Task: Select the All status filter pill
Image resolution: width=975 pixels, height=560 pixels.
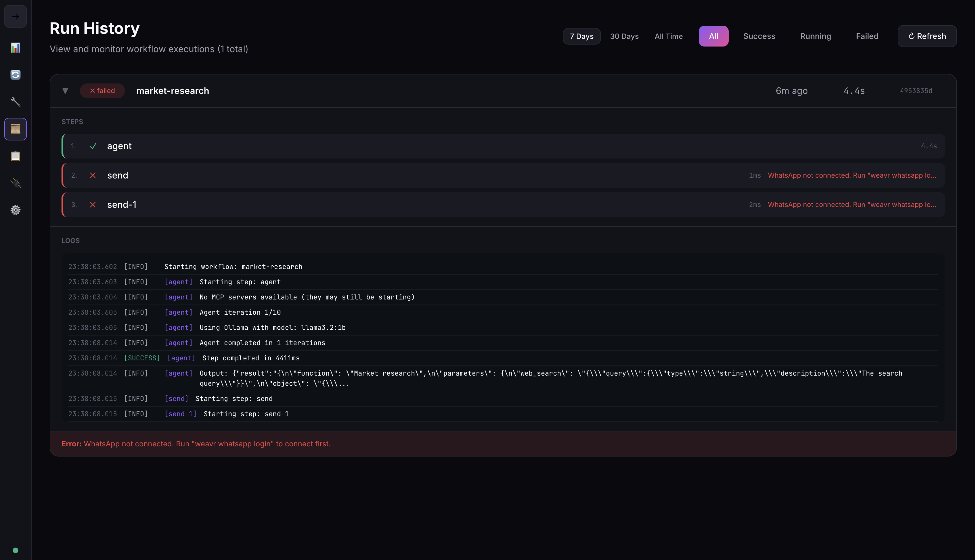Action: (x=713, y=36)
